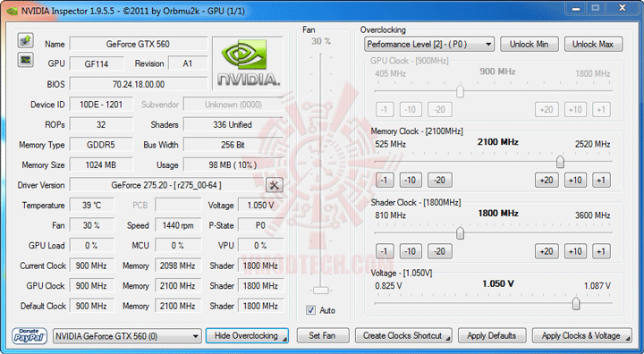Open the Performance Level [2] dropdown
This screenshot has width=644, height=354.
(x=429, y=44)
